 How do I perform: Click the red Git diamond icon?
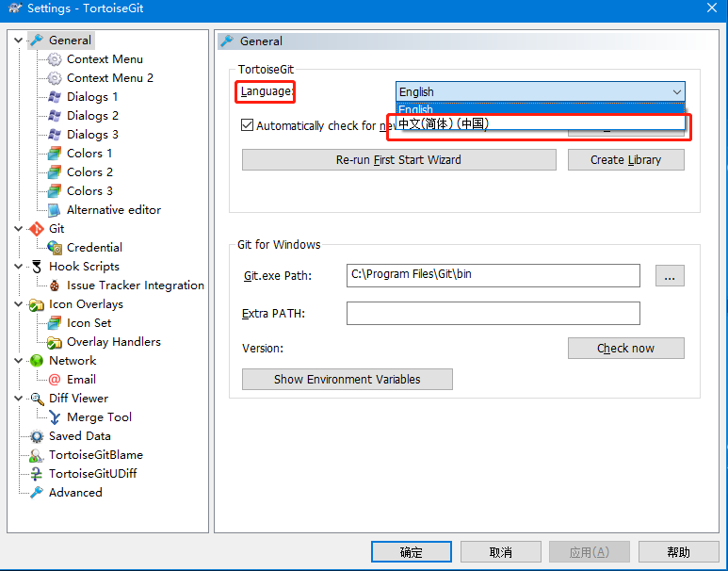tap(37, 229)
